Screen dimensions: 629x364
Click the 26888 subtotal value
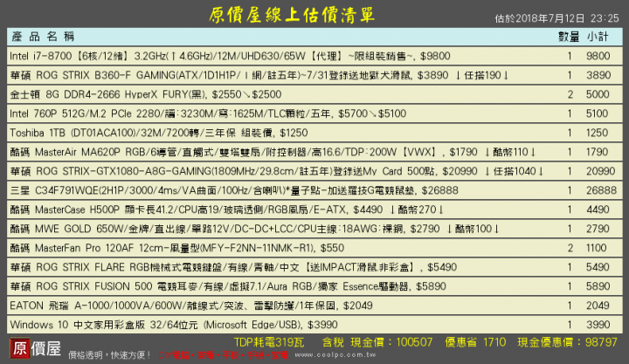point(601,190)
